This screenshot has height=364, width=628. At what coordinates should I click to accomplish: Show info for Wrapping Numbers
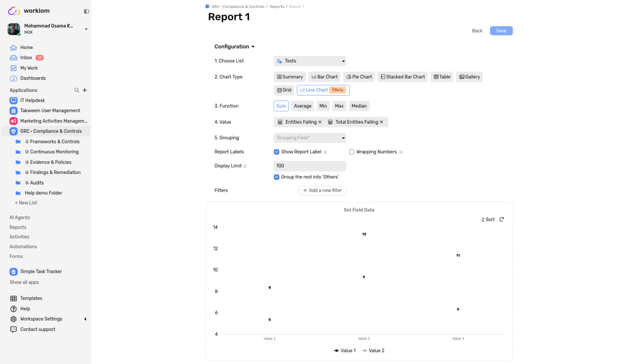coord(401,152)
